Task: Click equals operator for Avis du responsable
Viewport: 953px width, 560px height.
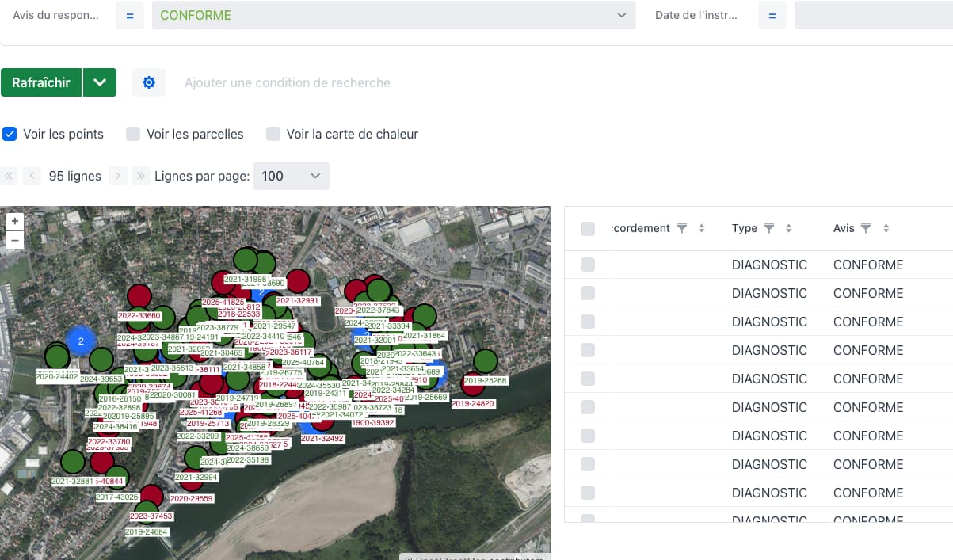Action: 130,15
